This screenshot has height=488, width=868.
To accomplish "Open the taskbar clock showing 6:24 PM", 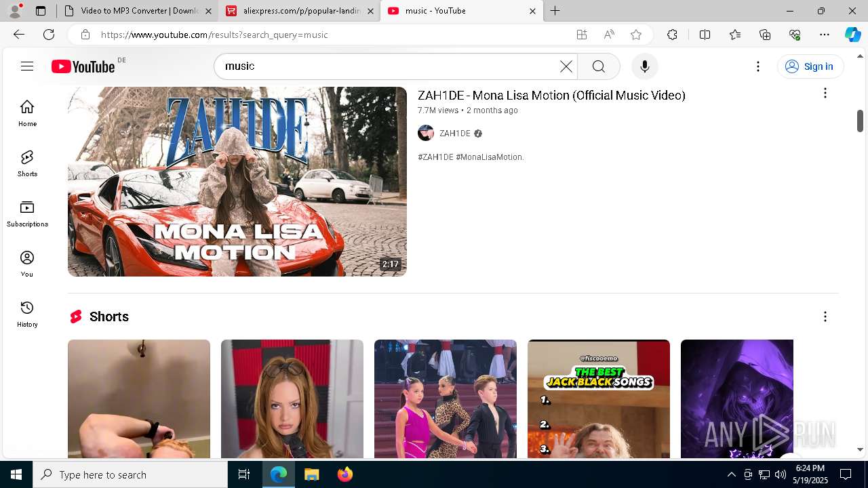I will (811, 474).
